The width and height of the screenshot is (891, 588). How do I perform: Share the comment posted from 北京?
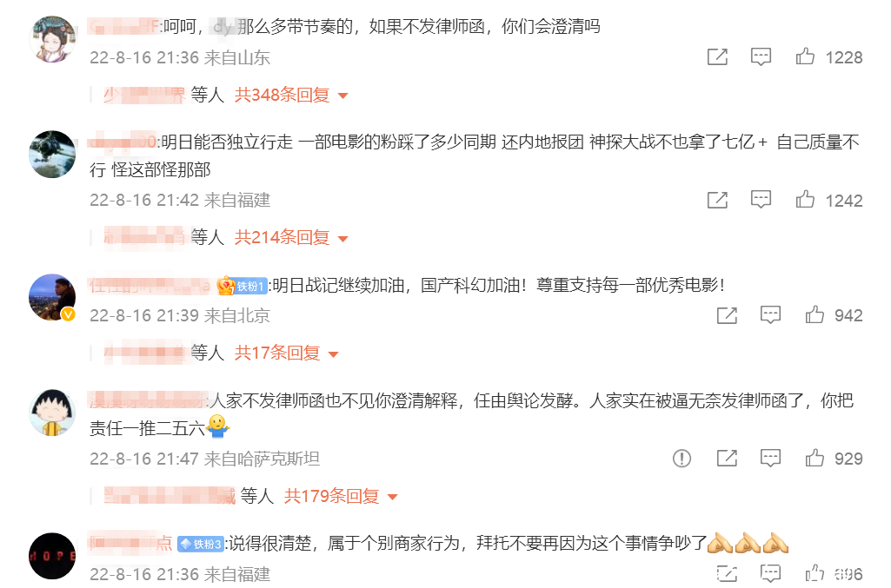(x=728, y=315)
